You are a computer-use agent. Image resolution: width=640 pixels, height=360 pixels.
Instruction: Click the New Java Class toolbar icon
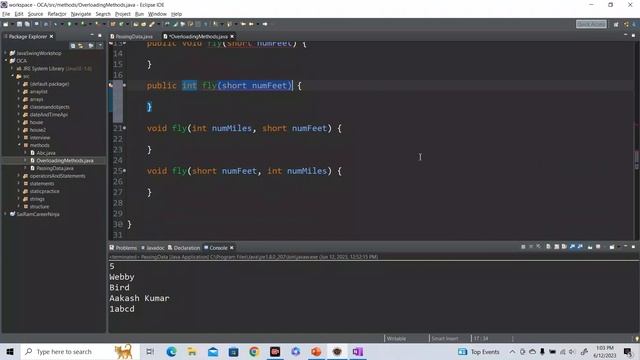point(121,24)
